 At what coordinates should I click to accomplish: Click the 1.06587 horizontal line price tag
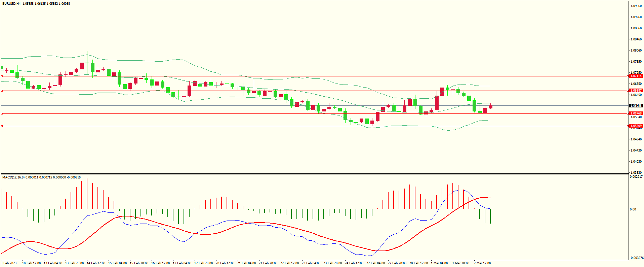[636, 91]
